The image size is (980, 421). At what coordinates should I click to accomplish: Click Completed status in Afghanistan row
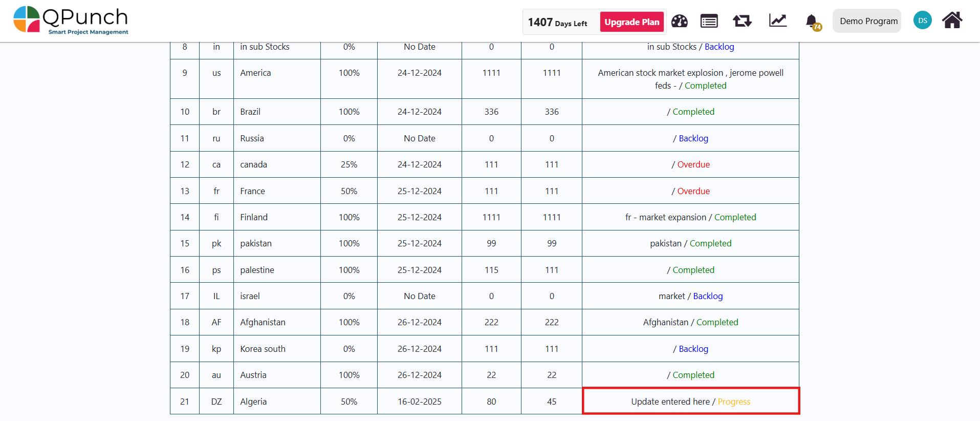click(x=717, y=322)
